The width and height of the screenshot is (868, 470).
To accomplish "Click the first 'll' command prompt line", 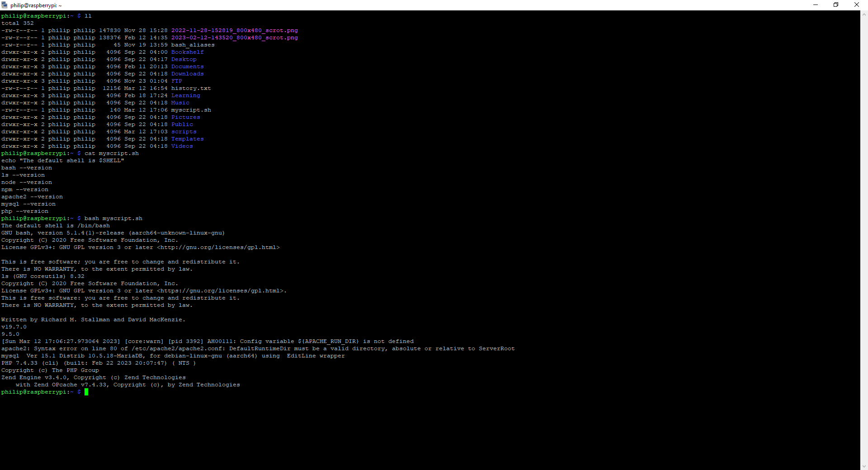I will point(46,16).
